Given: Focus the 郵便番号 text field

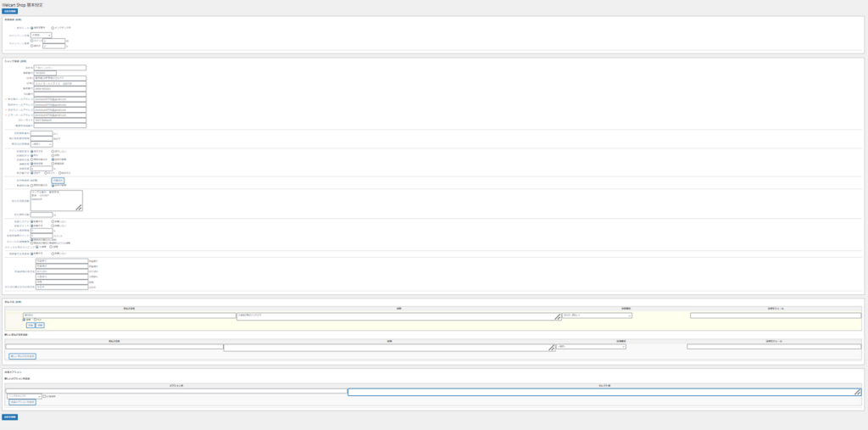Looking at the screenshot, I should [44, 73].
